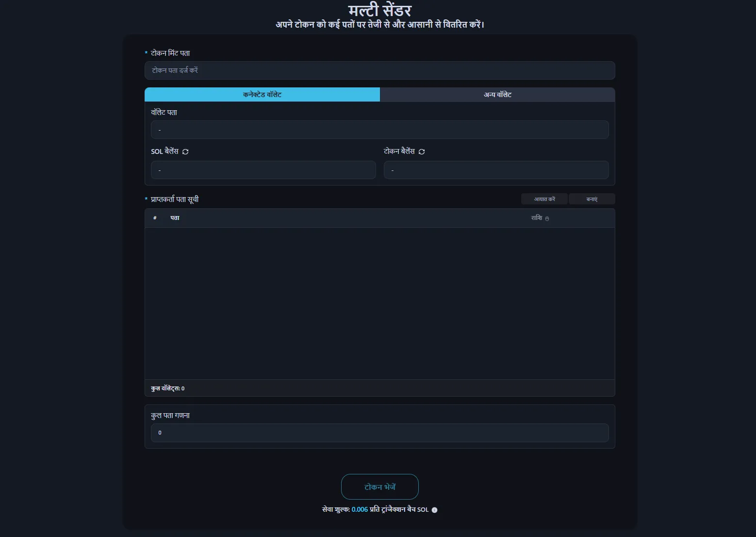Click refresh icon beside टोकन बैलेंस
This screenshot has width=756, height=537.
click(422, 151)
